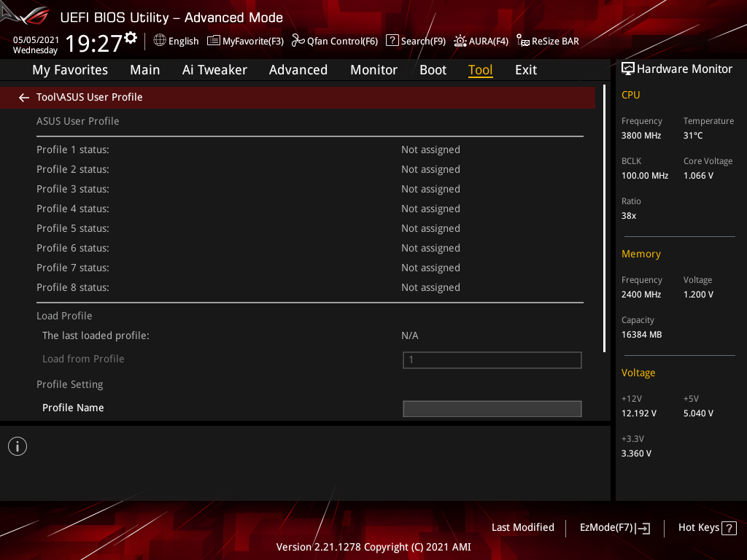Select Profile 5 status row
747x560 pixels.
click(x=309, y=228)
